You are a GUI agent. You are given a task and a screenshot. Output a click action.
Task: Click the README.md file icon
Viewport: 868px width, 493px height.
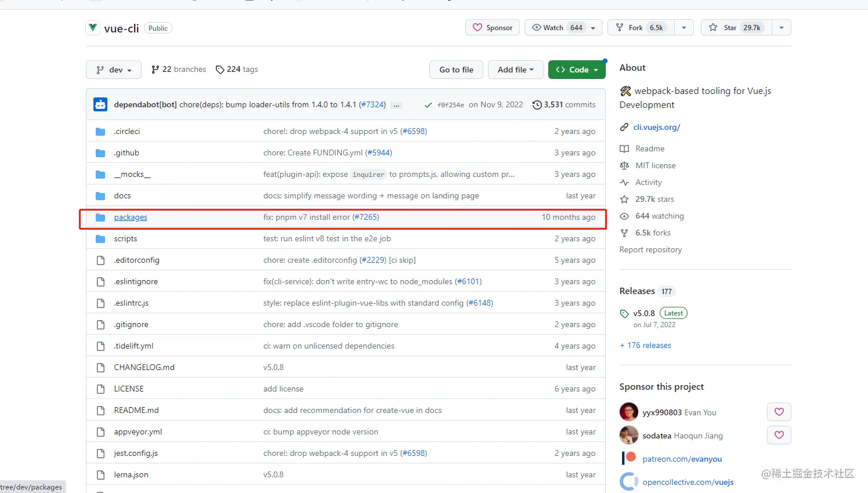point(100,411)
